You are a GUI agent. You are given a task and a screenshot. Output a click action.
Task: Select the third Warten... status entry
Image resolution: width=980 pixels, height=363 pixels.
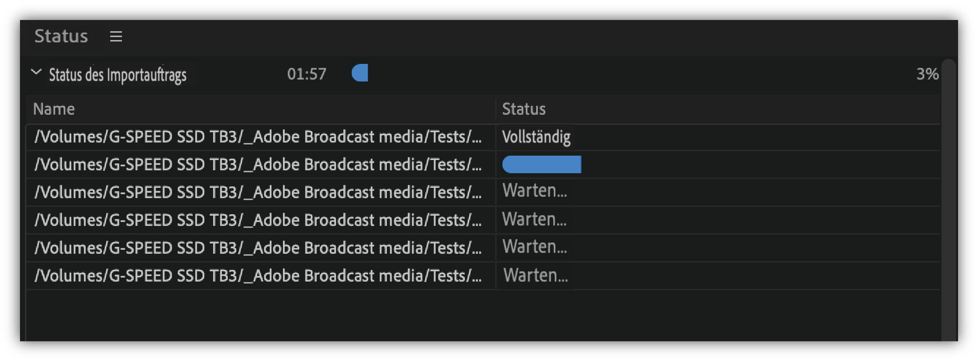click(x=535, y=247)
